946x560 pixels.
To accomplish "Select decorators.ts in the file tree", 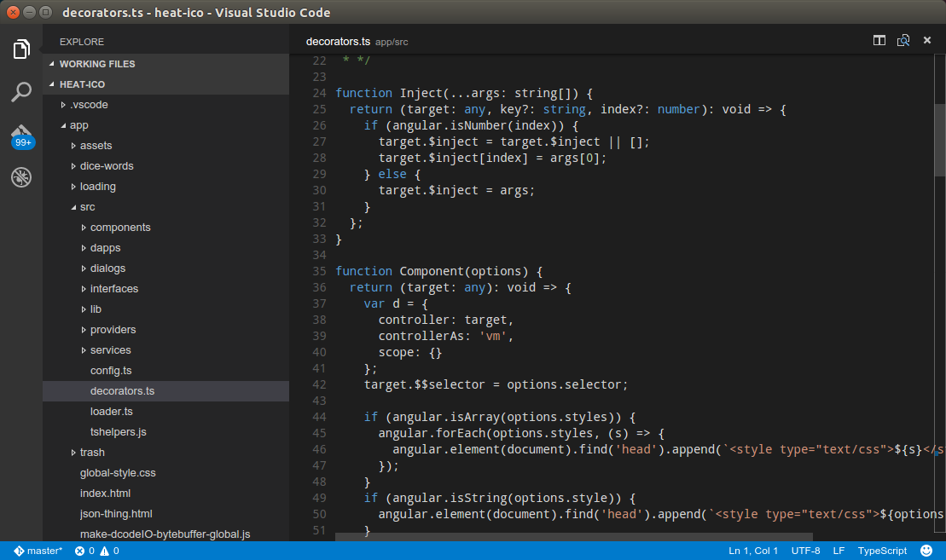I will 165,391.
